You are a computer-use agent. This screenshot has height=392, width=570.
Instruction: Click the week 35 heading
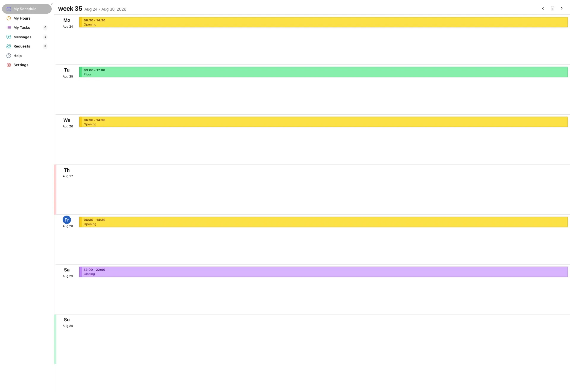70,9
